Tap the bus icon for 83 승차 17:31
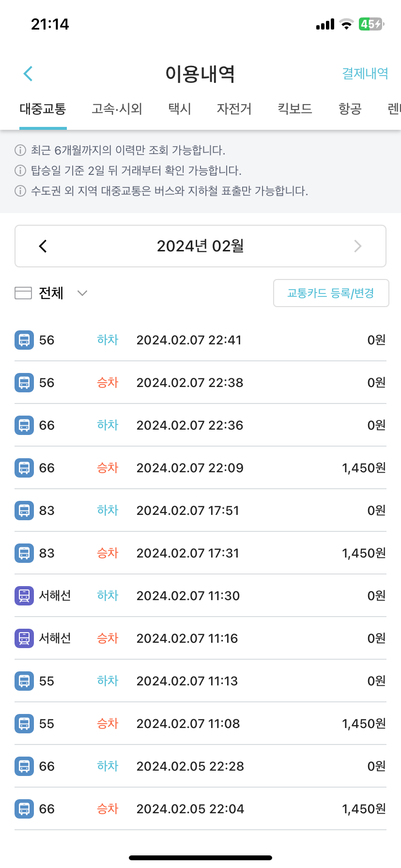 click(24, 553)
